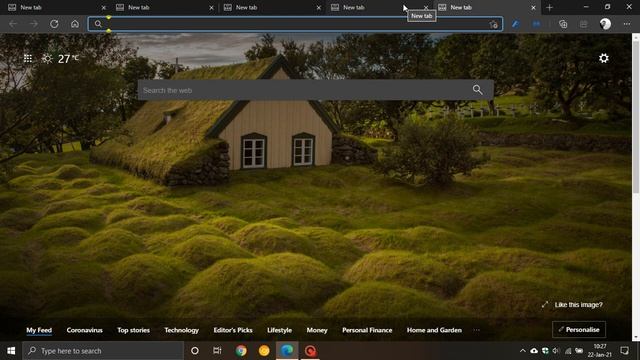Open the page settings gear icon
The height and width of the screenshot is (360, 640).
tap(604, 58)
